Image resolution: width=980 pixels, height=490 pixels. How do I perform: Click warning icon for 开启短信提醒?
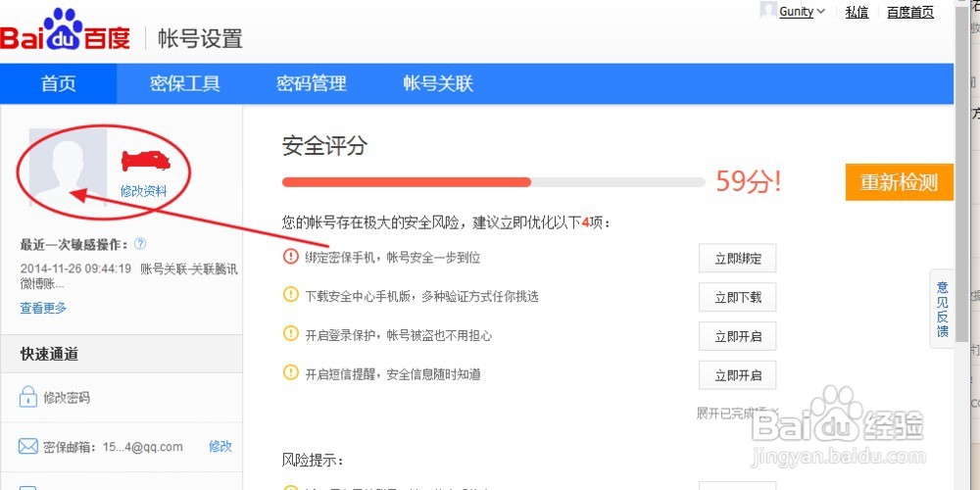coord(290,373)
